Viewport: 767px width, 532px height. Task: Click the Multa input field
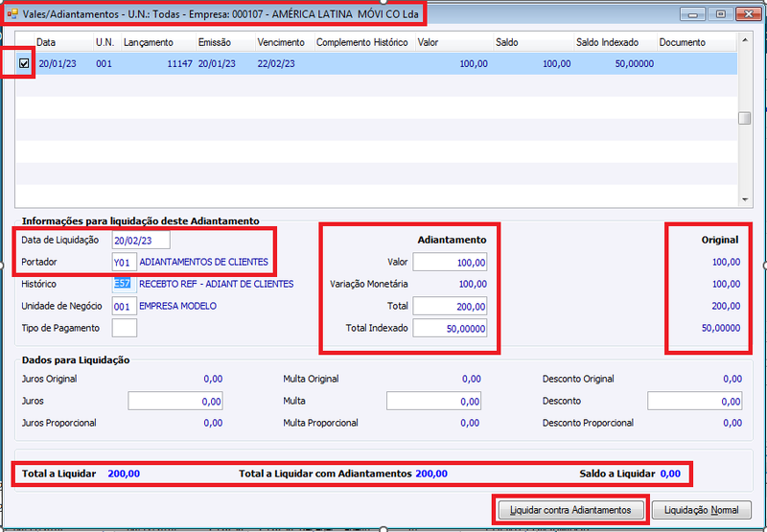point(433,401)
